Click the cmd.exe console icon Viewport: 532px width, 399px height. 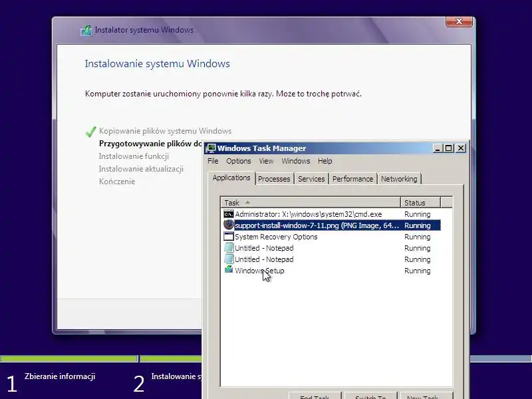point(229,214)
